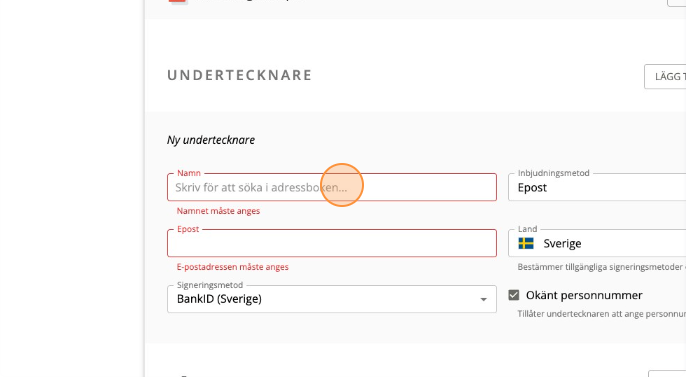Click the E-postadressen måste anges error message
Image resolution: width=694 pixels, height=386 pixels.
[232, 267]
